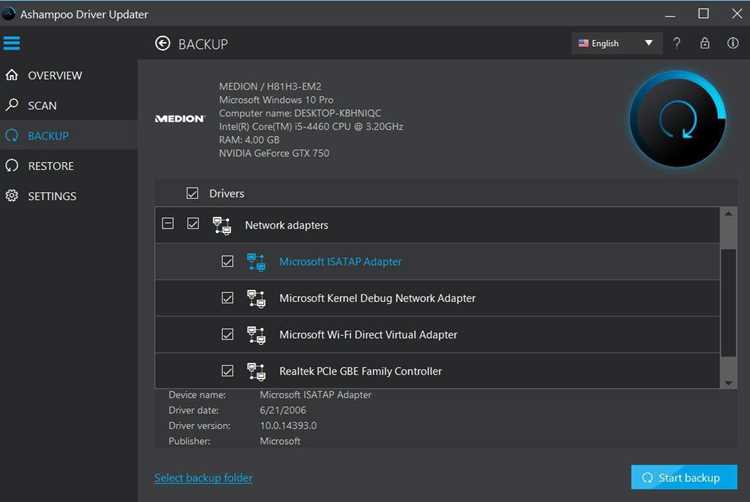Click the Publisher Microsoft value
The width and height of the screenshot is (750, 502).
click(x=280, y=441)
